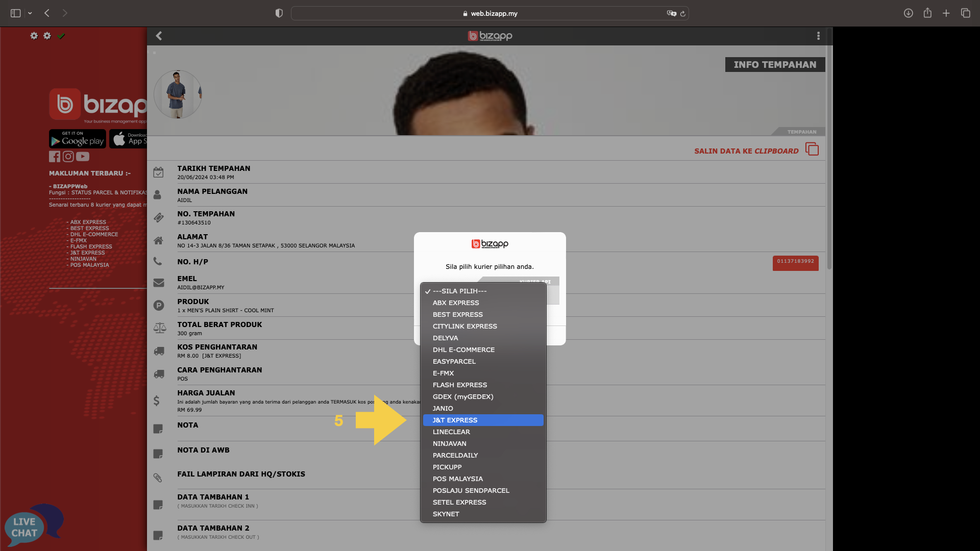This screenshot has height=551, width=980.
Task: Open the three-dot menu in Bizapp header
Action: tap(818, 36)
